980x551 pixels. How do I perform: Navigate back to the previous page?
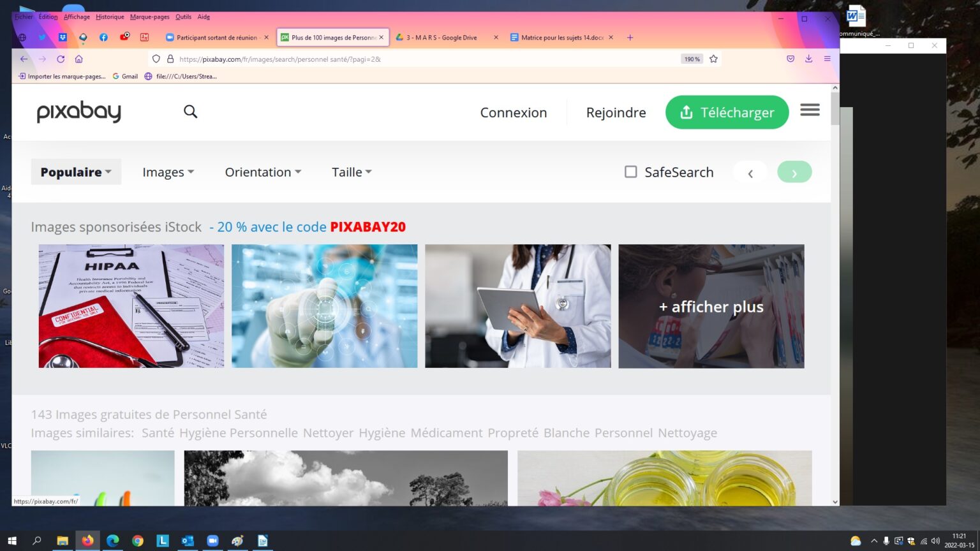point(24,59)
